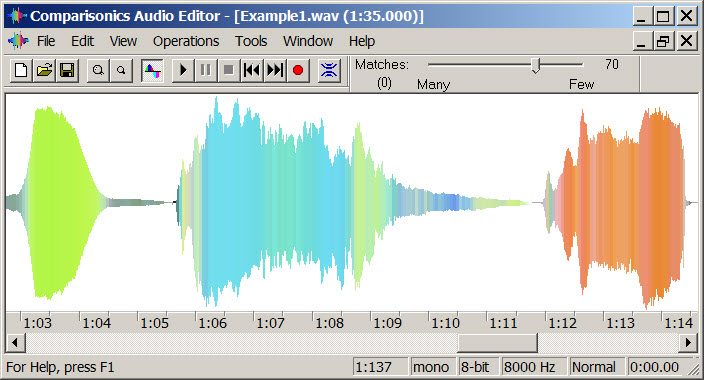Jump to start with the rewind button
704x380 pixels.
[x=252, y=71]
